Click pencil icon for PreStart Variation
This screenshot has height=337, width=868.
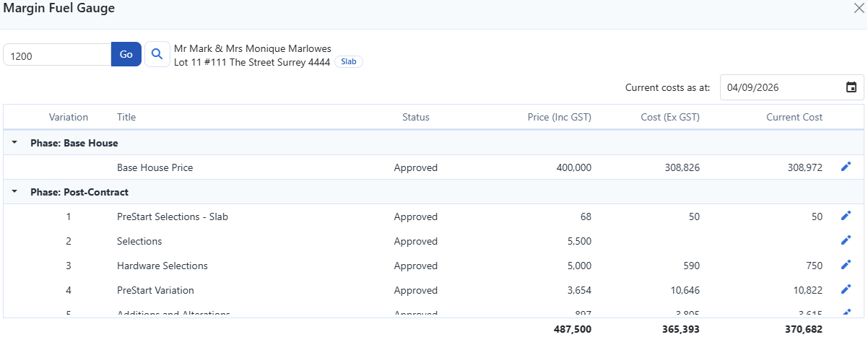pyautogui.click(x=846, y=289)
